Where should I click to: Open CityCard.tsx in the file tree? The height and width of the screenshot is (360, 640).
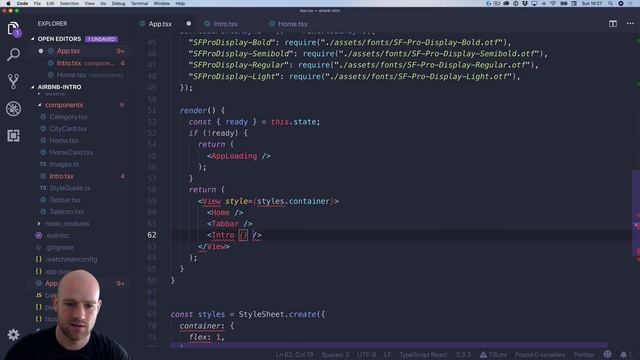[x=68, y=129]
